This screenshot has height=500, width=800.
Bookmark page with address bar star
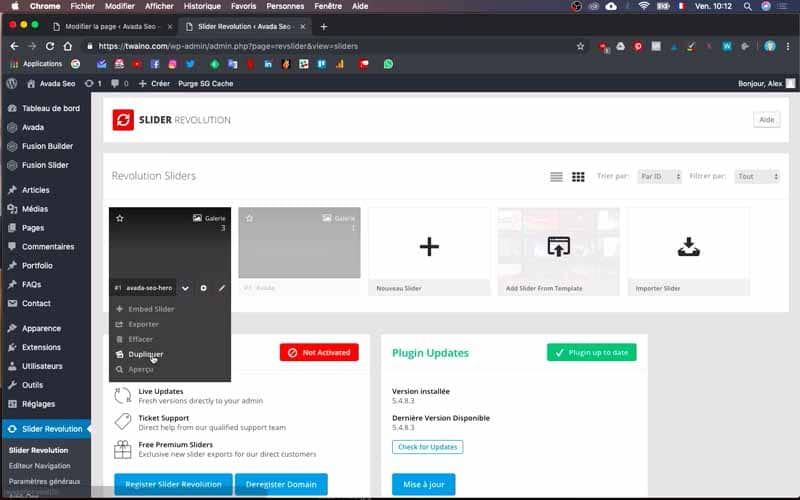tap(580, 46)
